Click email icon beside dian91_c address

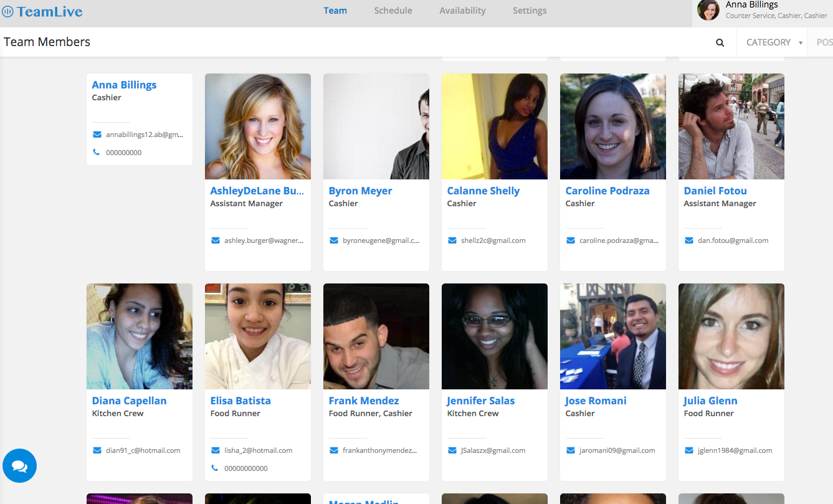pos(97,450)
